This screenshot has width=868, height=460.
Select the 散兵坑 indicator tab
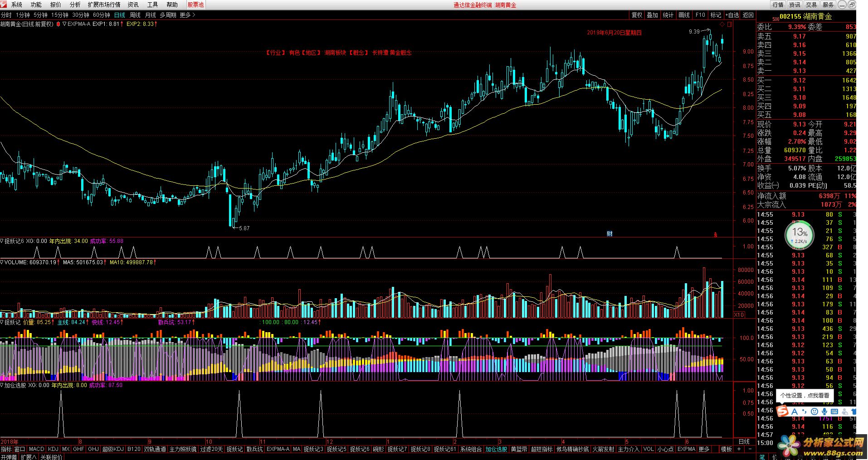click(254, 449)
